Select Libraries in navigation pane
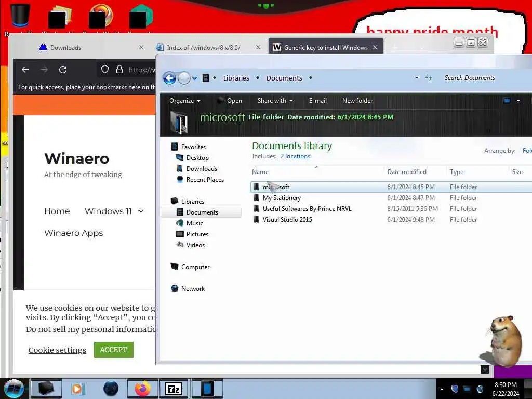 192,201
